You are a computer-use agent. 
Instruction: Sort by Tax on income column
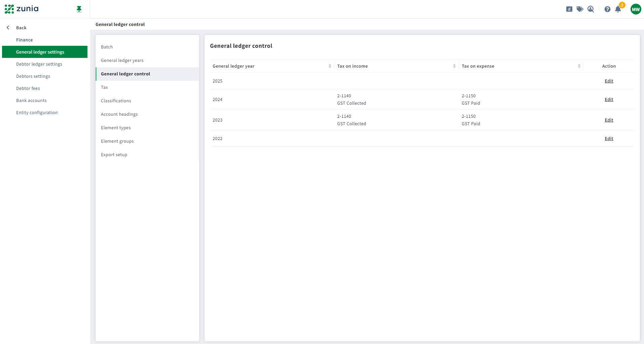pos(454,66)
